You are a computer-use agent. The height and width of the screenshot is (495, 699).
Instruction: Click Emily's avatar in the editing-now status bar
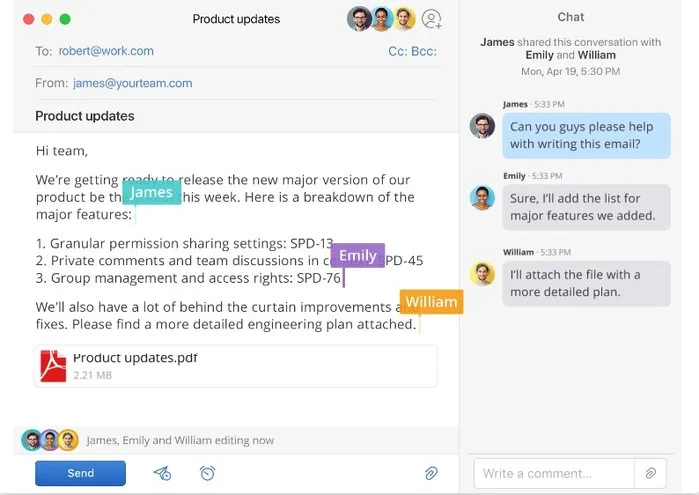tap(49, 440)
